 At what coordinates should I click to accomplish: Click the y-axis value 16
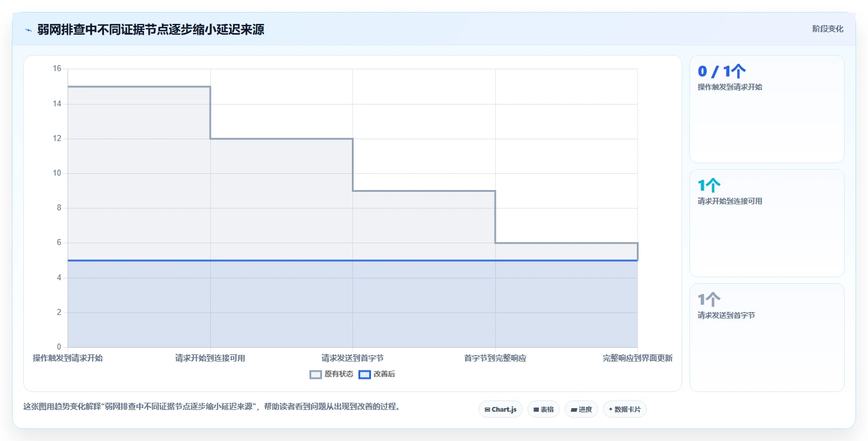(x=57, y=69)
